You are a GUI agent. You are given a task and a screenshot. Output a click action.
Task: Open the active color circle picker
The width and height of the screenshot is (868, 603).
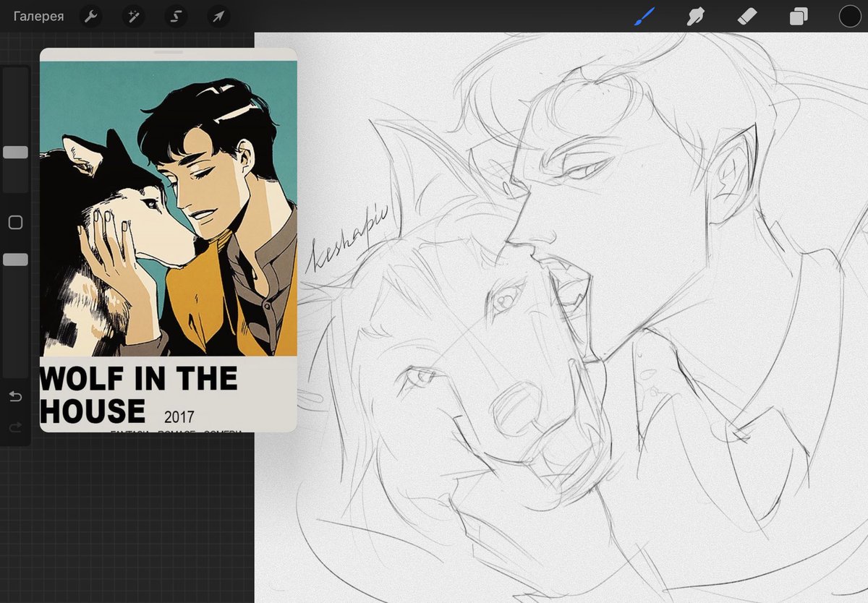pyautogui.click(x=850, y=16)
